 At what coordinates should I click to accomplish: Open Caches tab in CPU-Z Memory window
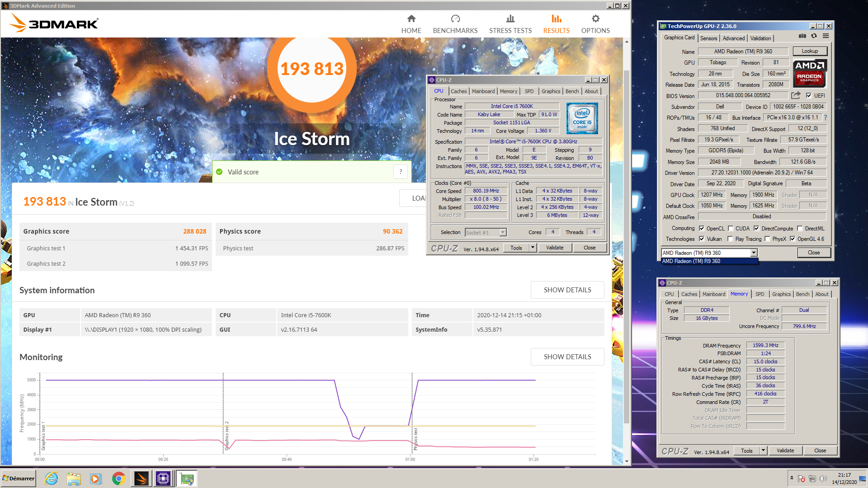689,294
